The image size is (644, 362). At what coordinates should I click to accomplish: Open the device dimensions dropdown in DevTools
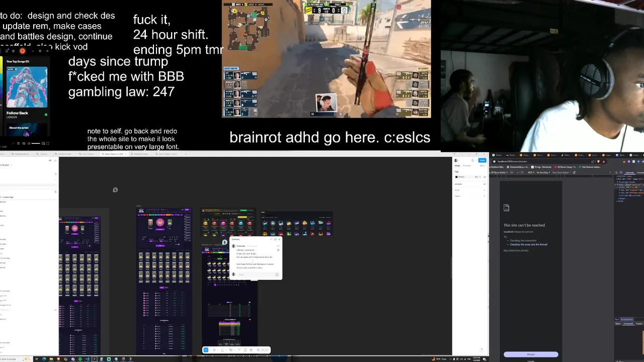pyautogui.click(x=499, y=172)
